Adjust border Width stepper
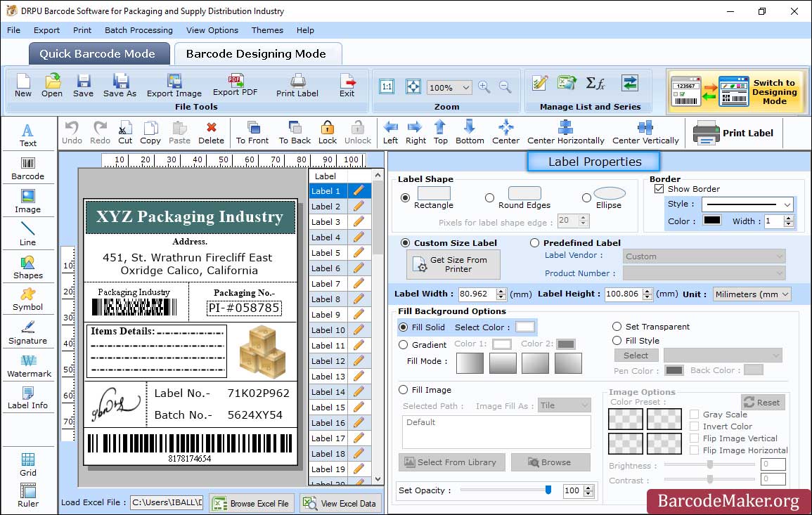Viewport: 812px width, 515px height. tap(788, 221)
